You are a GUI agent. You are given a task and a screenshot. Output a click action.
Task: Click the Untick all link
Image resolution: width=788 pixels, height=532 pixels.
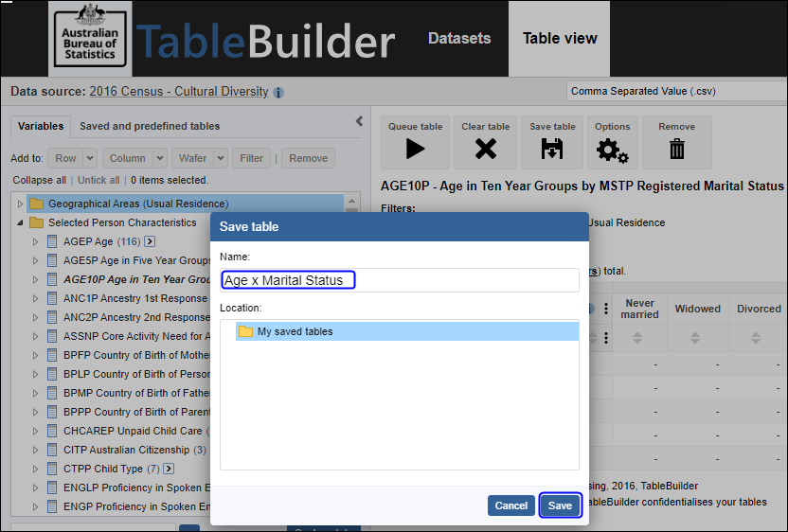[x=98, y=180]
